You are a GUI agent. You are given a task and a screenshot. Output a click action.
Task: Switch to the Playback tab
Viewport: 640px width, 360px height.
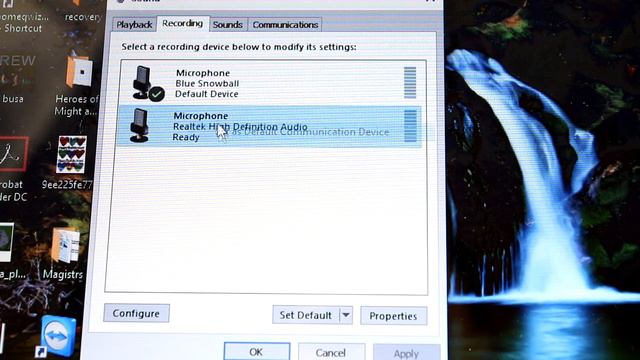(x=134, y=24)
